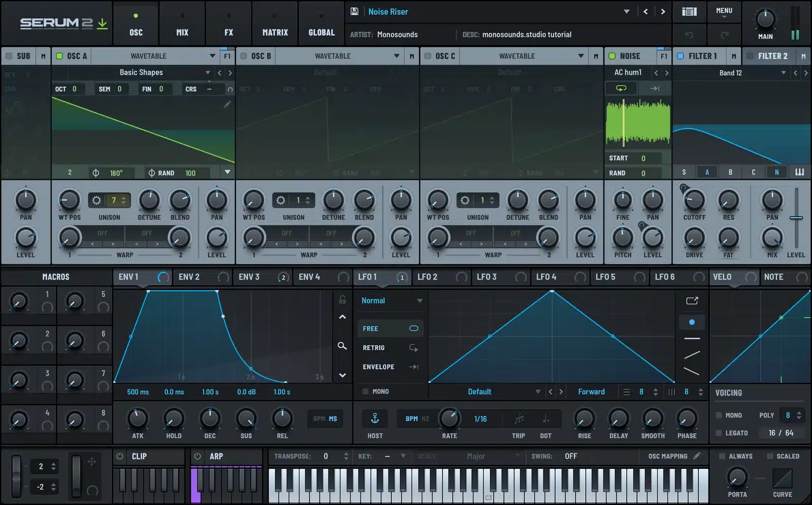Screen dimensions: 812x505
Task: Click the OSC mapping pencil icon
Action: (x=697, y=456)
